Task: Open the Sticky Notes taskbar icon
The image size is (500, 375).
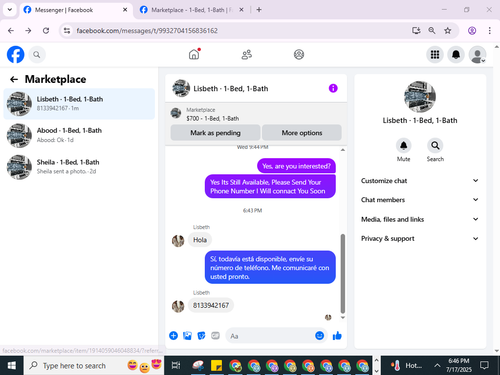Action: pos(216,366)
